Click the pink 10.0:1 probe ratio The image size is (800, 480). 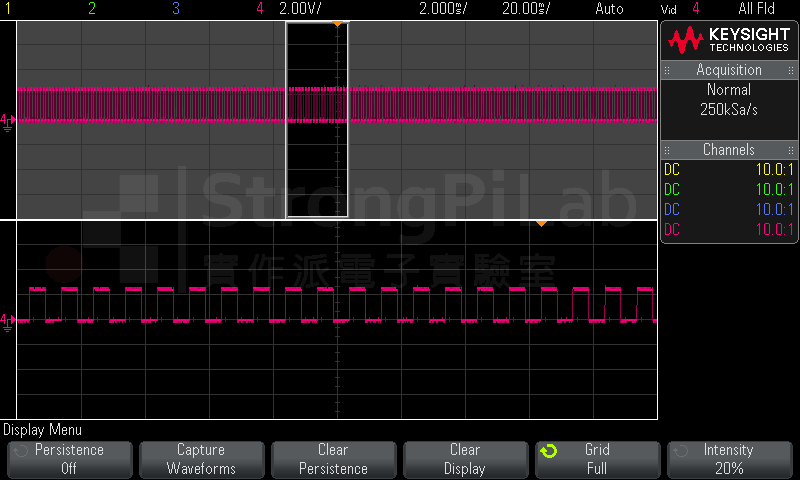(774, 229)
